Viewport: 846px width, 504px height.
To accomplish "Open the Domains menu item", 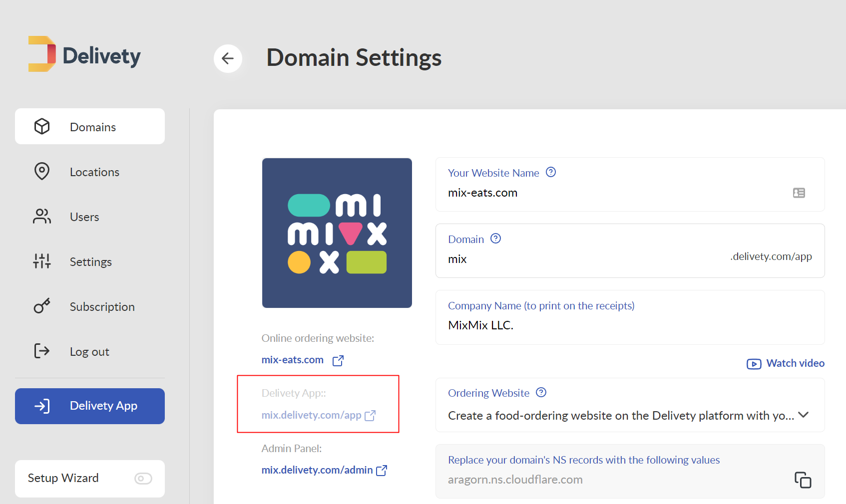I will 90,126.
